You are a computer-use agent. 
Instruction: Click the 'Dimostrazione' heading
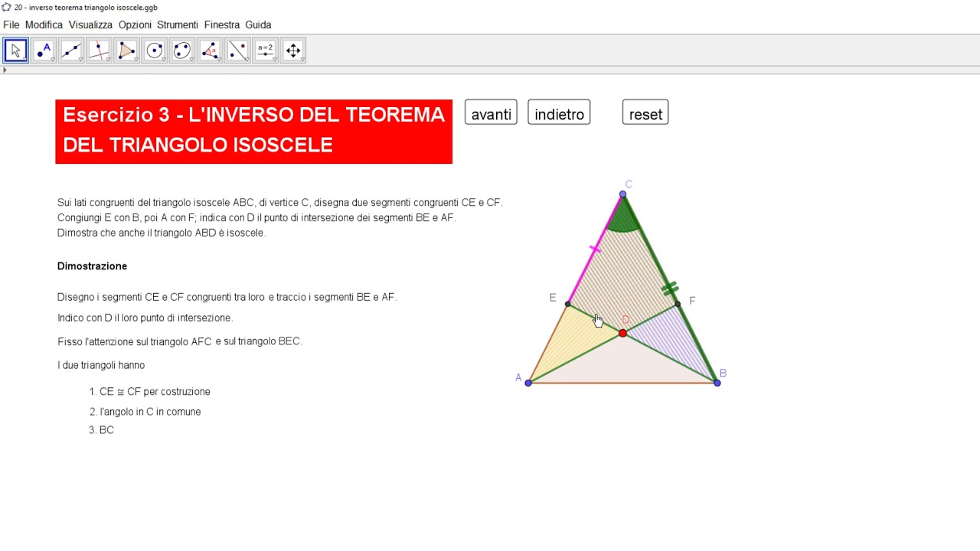click(92, 266)
